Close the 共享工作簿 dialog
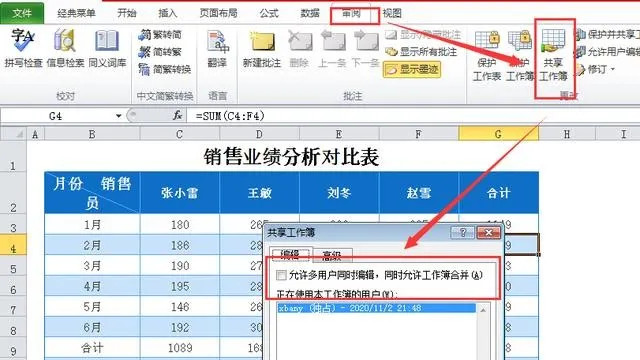Viewport: 640px width, 360px height. 488,233
